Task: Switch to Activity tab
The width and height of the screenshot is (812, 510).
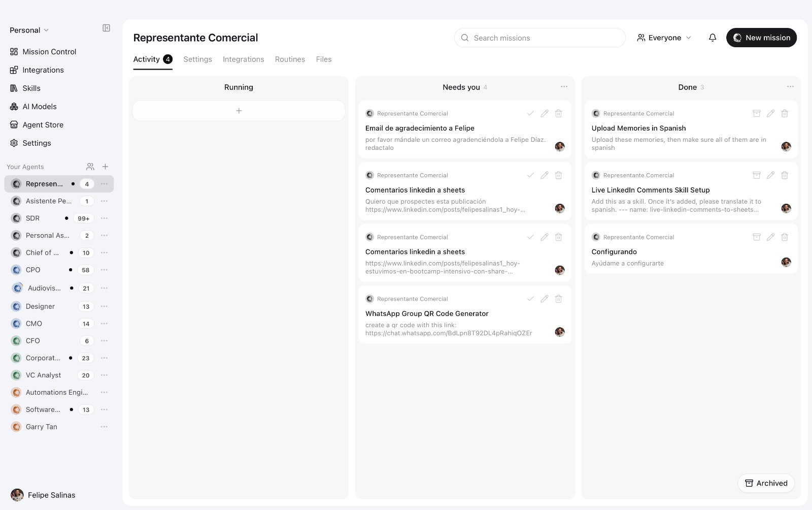Action: [x=153, y=59]
